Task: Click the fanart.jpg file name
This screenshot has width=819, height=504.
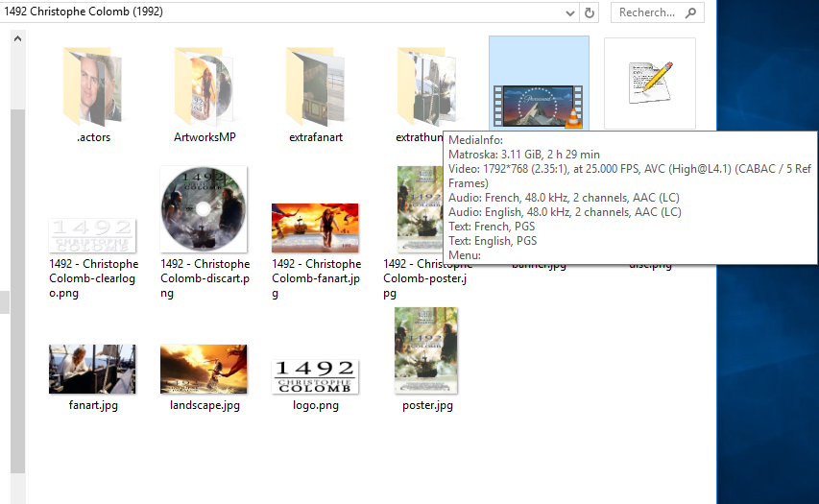Action: (x=93, y=405)
